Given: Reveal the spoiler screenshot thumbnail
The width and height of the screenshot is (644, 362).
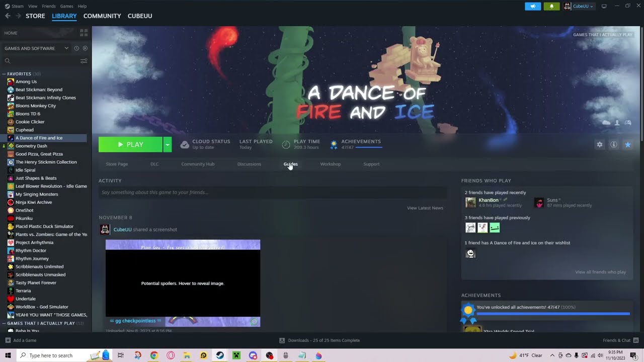Looking at the screenshot, I should coord(183,283).
